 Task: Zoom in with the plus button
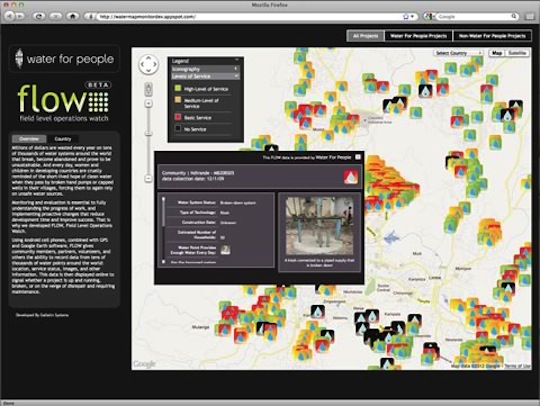point(148,104)
